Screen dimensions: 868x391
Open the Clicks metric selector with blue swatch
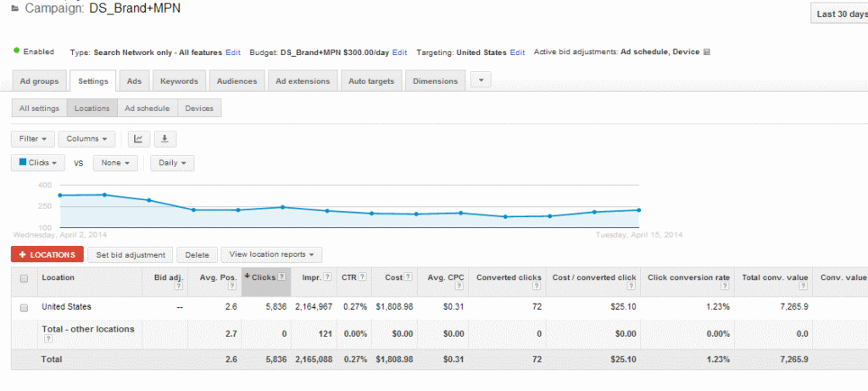click(38, 163)
